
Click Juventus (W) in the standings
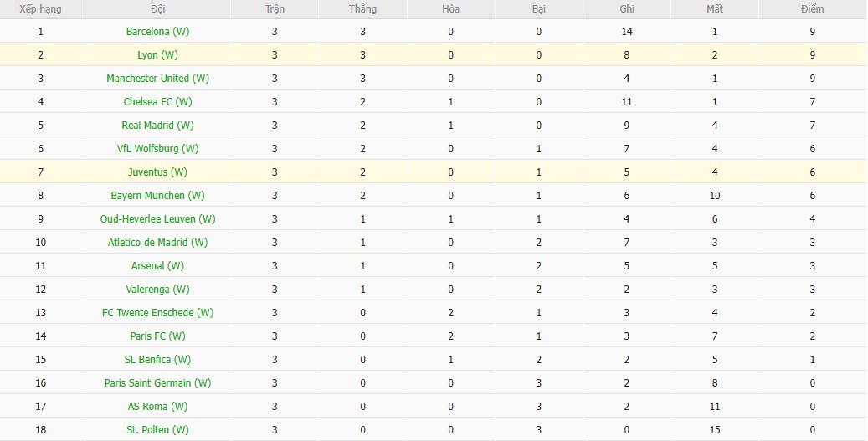pyautogui.click(x=157, y=172)
